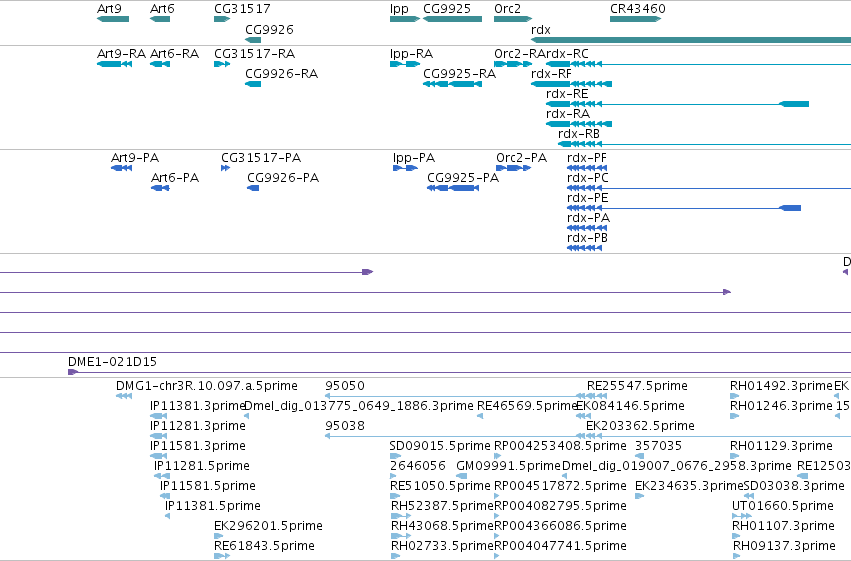
Task: Click EST RE61843.5prime
Action: click(x=264, y=546)
